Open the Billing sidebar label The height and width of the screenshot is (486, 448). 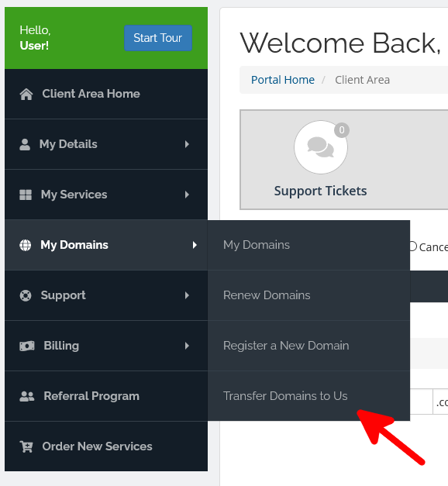point(61,346)
